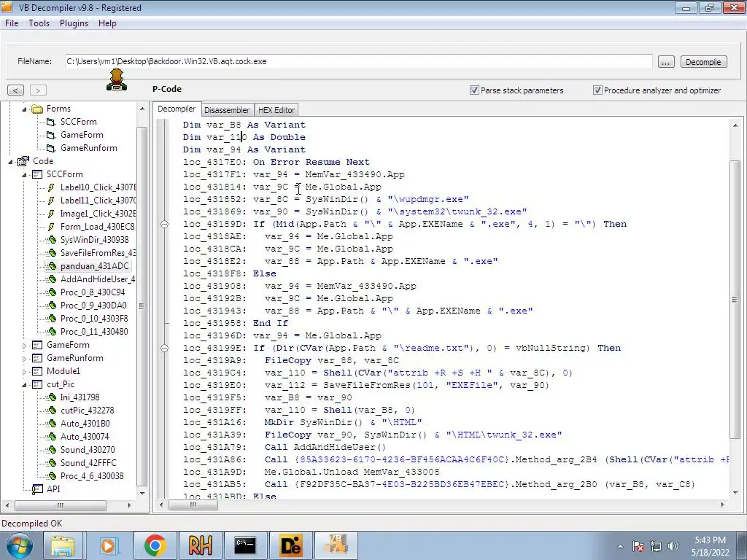Open the Plugins menu
Screen dimensions: 747x560
pyautogui.click(x=74, y=23)
